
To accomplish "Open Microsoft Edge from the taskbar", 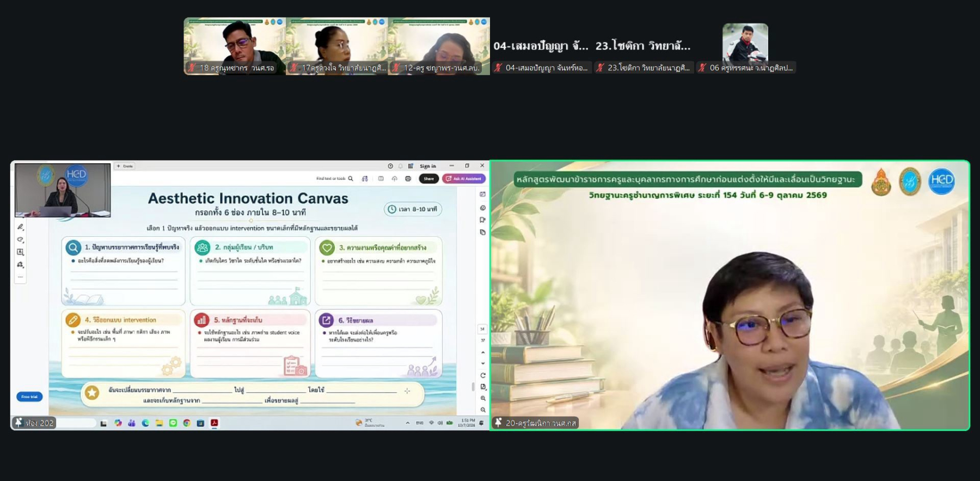I will (145, 423).
